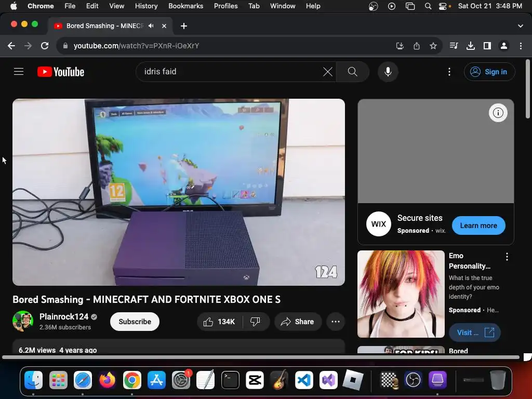Click the horizontal scrollbar at bottom
Screen dimensions: 532x399
click(261, 357)
